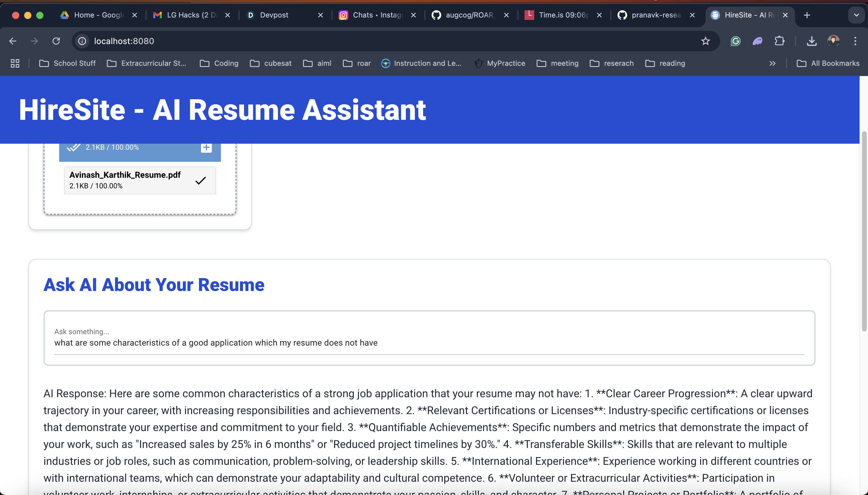Expand hidden bookmarks chevron
This screenshot has width=868, height=495.
(772, 63)
